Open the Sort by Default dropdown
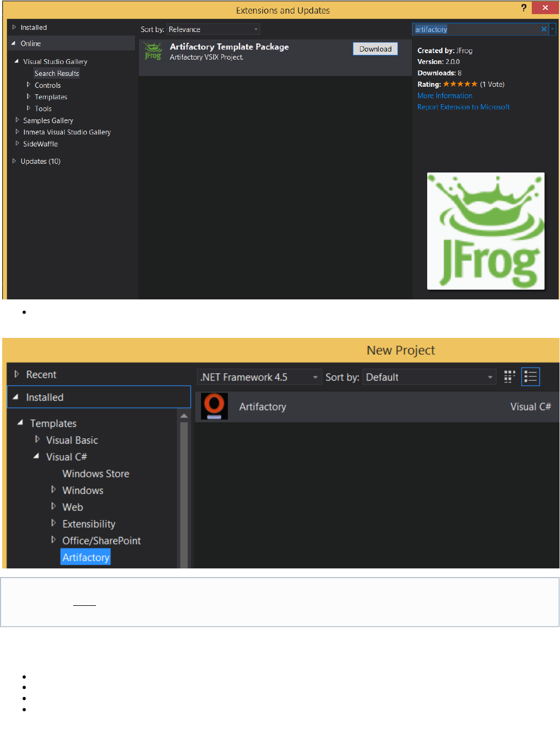Screen dimensions: 560x755 tap(429, 377)
